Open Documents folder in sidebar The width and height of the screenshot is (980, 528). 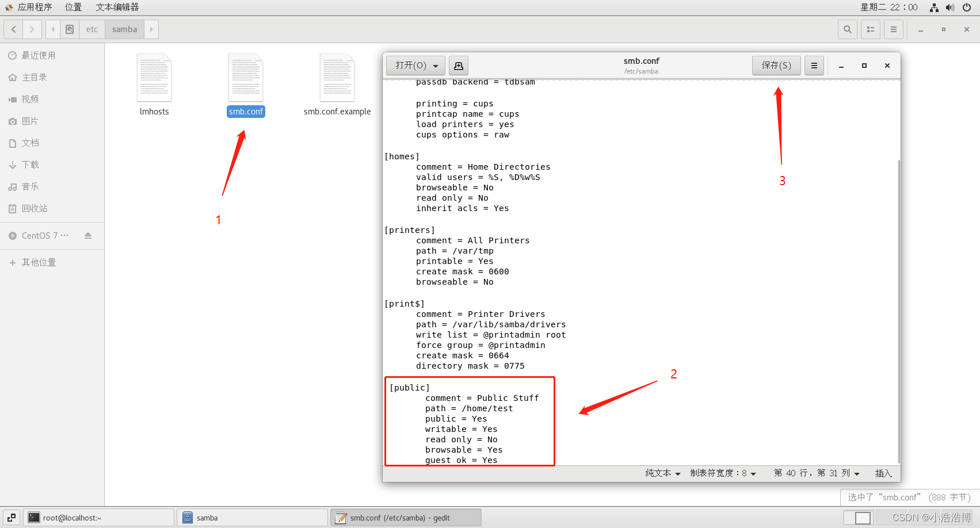(x=52, y=143)
